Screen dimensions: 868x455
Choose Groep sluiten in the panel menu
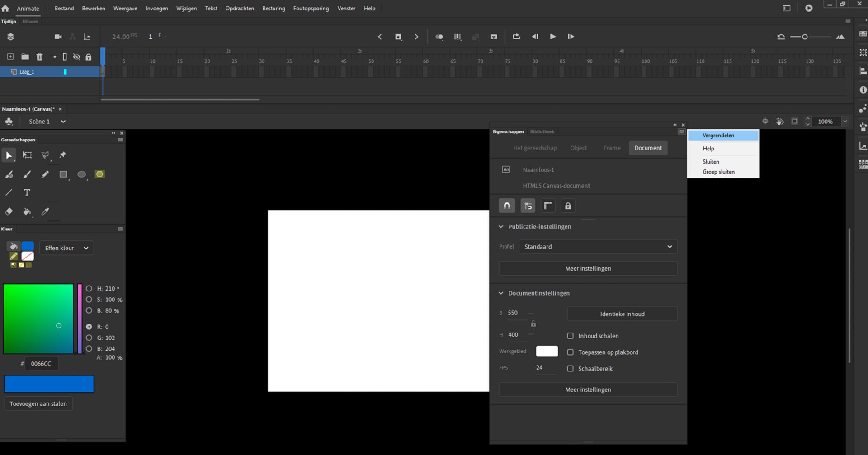pos(723,172)
